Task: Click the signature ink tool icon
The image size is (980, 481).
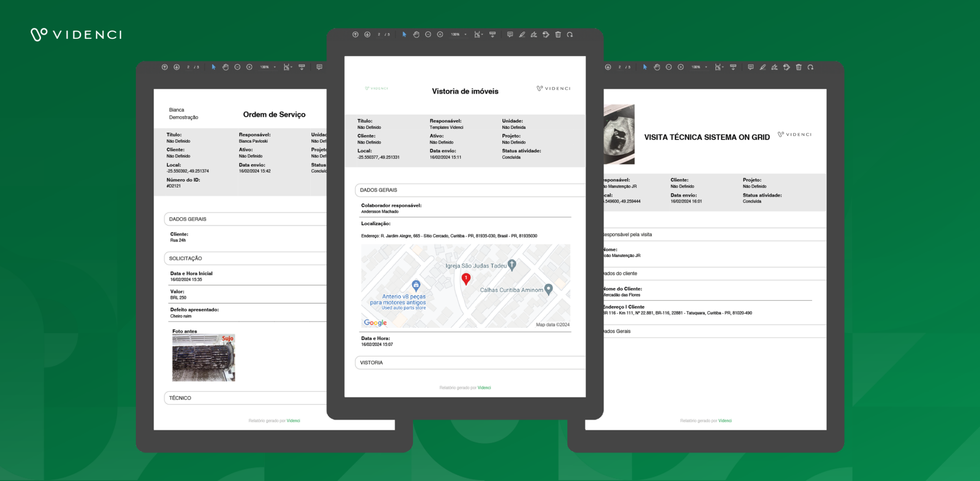Action: (x=534, y=34)
